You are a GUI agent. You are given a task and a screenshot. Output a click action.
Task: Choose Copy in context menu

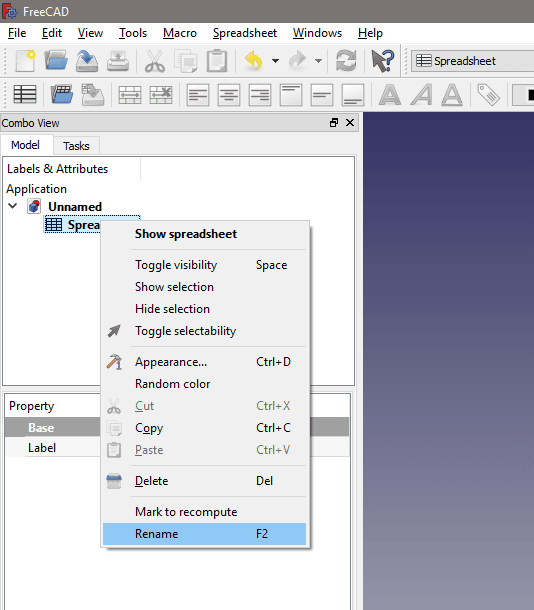205,428
